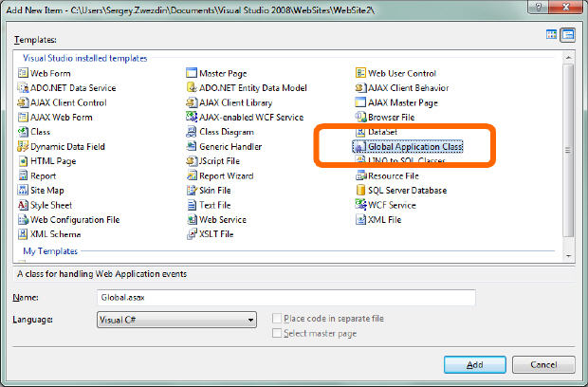Image resolution: width=588 pixels, height=387 pixels.
Task: Select the Class Diagram template icon
Action: [x=192, y=132]
